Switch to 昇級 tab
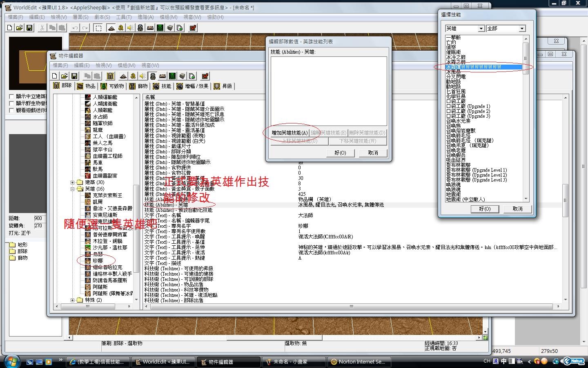 [x=223, y=86]
